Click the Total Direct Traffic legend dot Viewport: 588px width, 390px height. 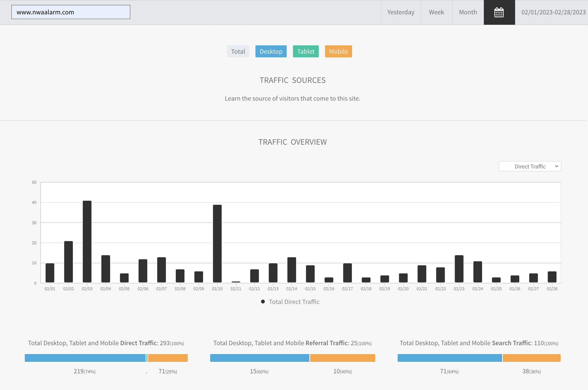point(263,302)
